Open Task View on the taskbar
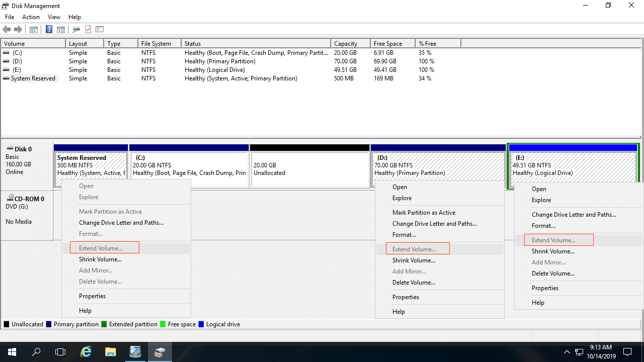644x362 pixels. point(60,351)
